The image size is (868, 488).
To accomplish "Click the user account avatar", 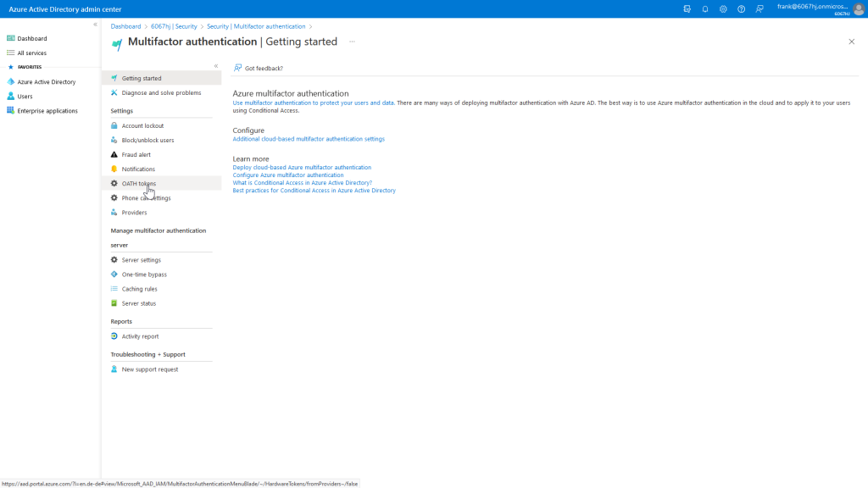I will pyautogui.click(x=858, y=8).
